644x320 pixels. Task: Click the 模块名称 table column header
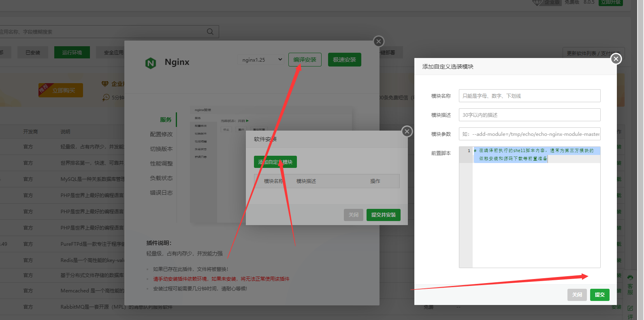[274, 181]
